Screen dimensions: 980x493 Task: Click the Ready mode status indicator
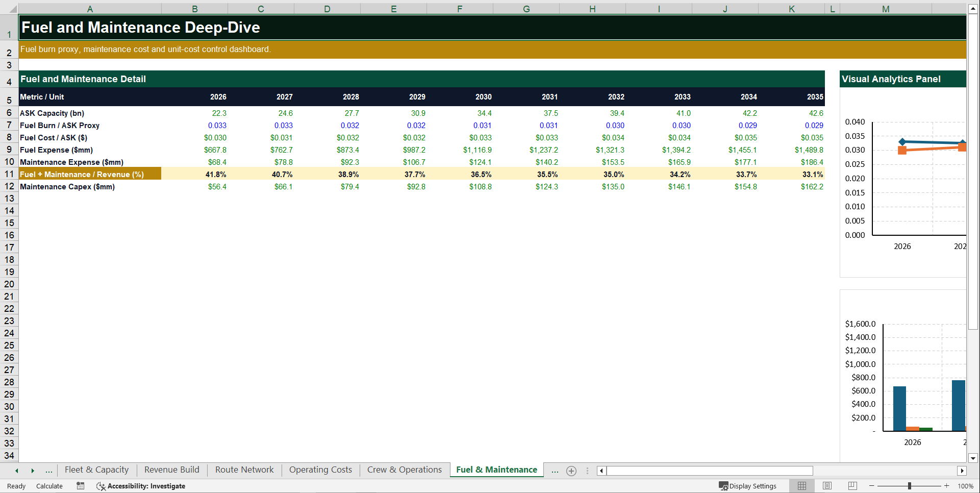16,486
